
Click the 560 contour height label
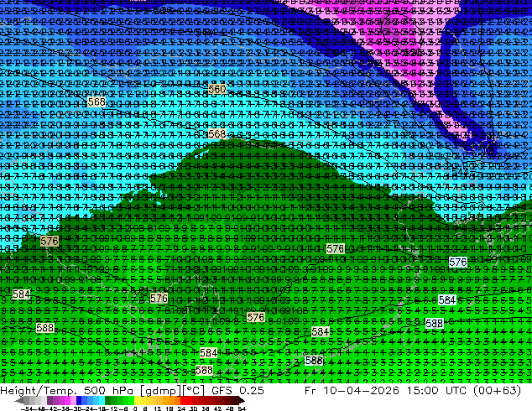click(x=217, y=89)
